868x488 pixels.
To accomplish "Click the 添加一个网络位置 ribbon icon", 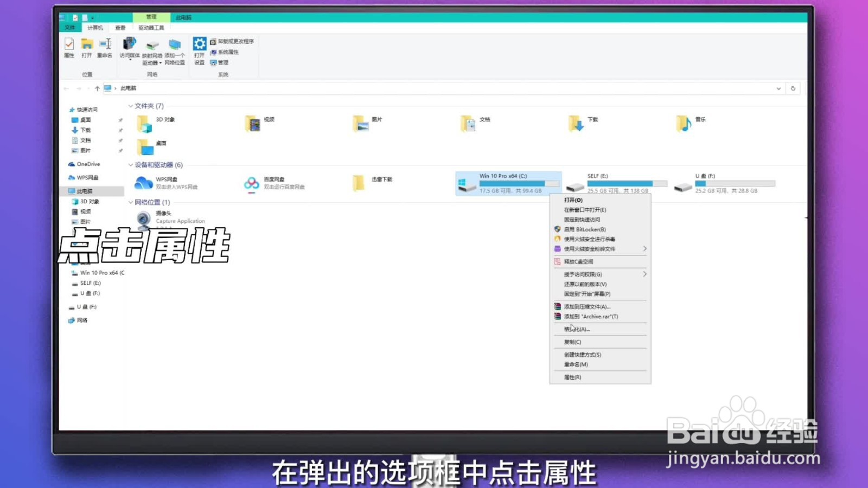I will point(174,49).
